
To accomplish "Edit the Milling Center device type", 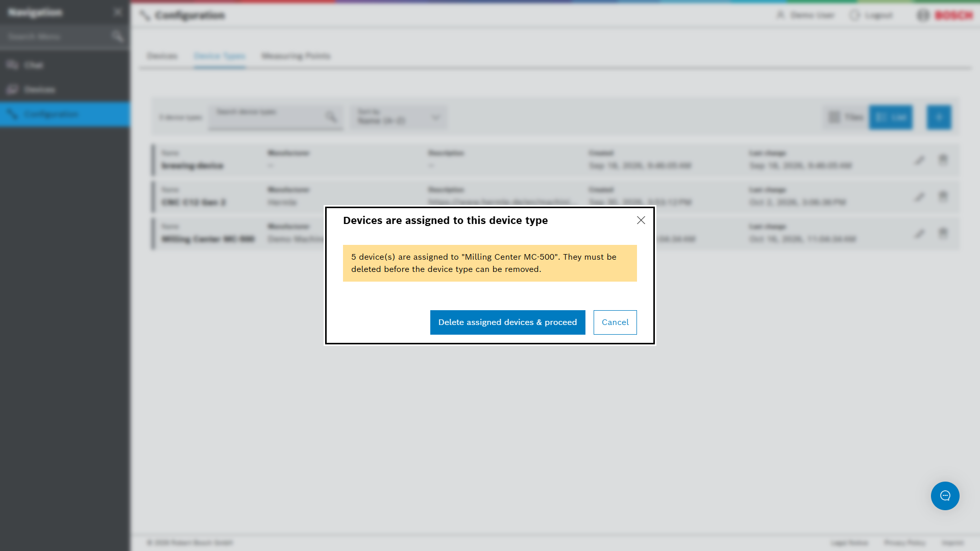I will click(x=919, y=234).
